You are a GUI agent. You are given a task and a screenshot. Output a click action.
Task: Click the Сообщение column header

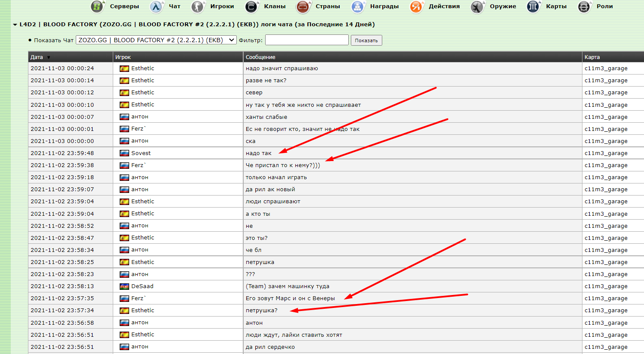(x=260, y=57)
